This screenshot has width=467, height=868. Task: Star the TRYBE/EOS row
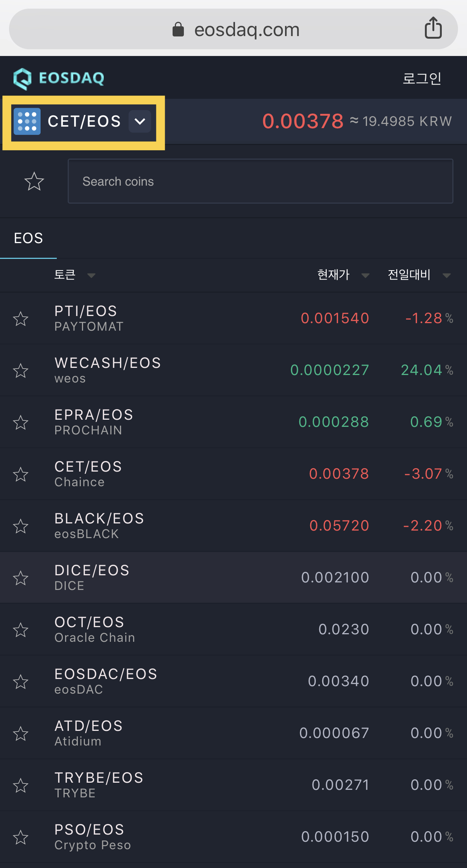[x=21, y=785]
